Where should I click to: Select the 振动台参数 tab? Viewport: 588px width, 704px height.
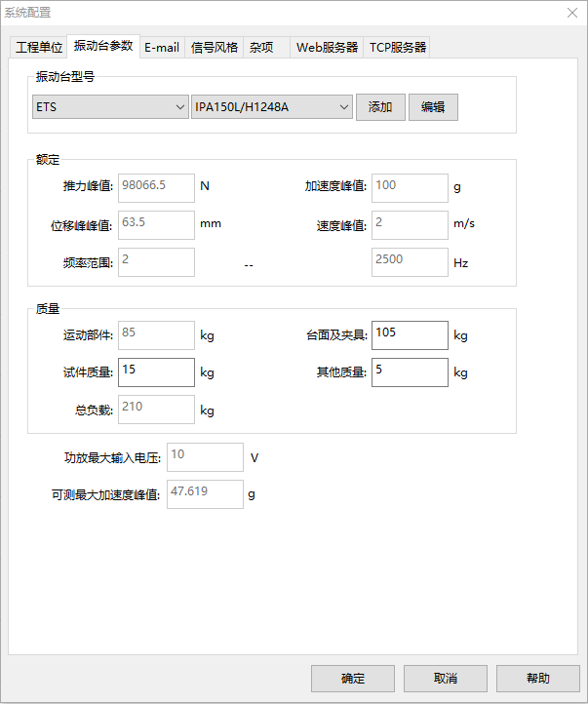pos(103,46)
